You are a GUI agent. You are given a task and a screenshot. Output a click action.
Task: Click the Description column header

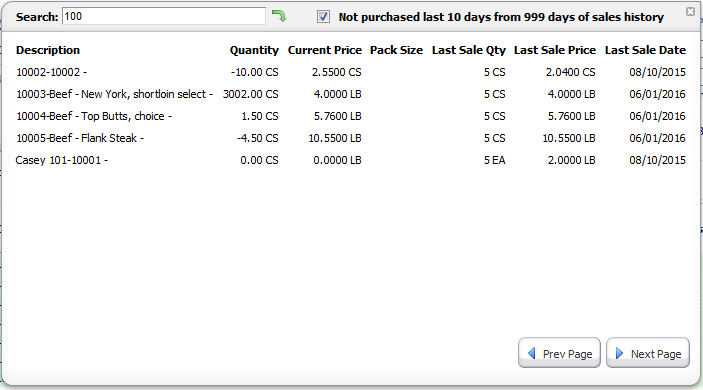tap(48, 50)
